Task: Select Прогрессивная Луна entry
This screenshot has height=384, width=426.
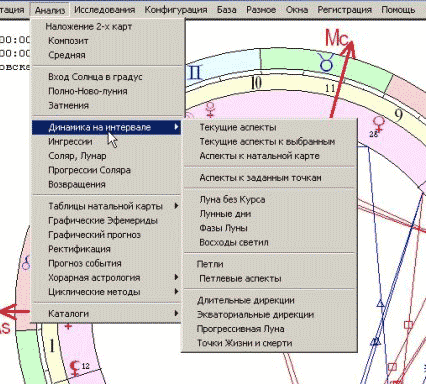Action: pos(269,329)
